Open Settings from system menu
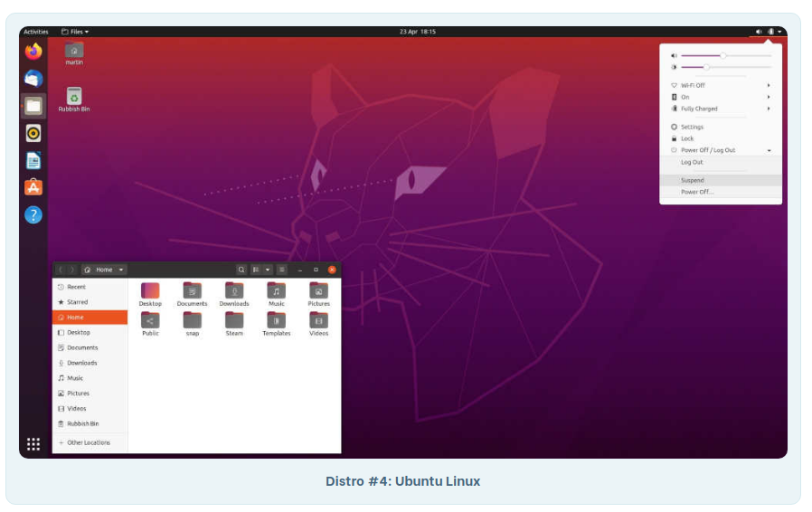 click(721, 127)
